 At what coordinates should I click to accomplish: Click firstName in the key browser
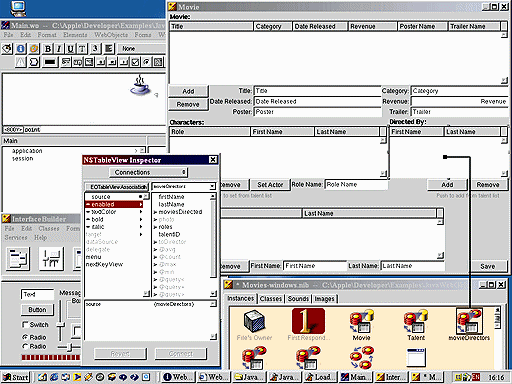click(x=171, y=197)
